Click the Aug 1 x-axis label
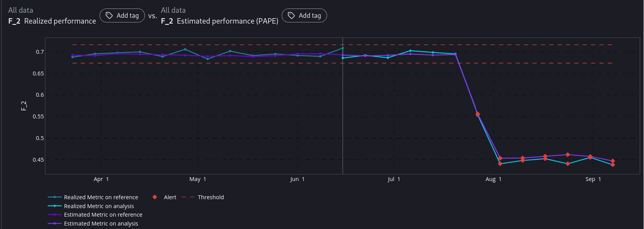 (493, 179)
